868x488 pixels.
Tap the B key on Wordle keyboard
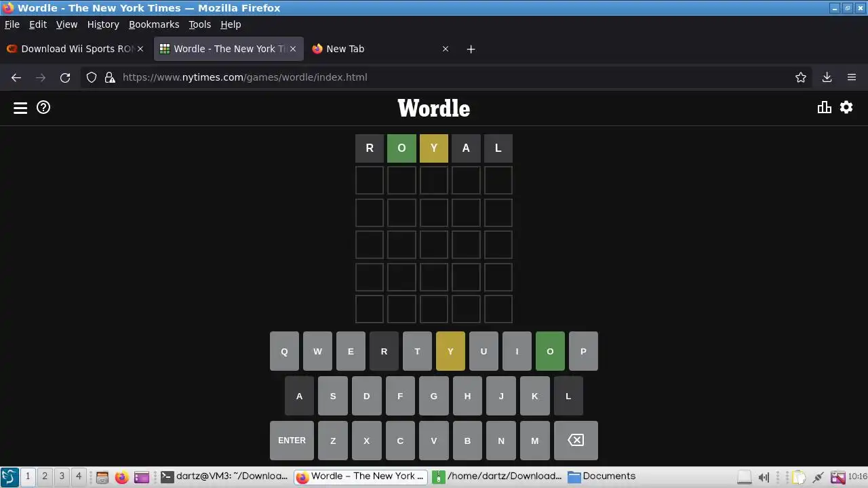click(467, 441)
